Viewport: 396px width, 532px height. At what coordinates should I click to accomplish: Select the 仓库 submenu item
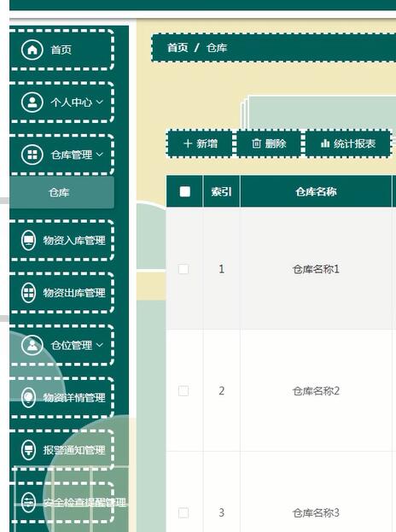61,192
